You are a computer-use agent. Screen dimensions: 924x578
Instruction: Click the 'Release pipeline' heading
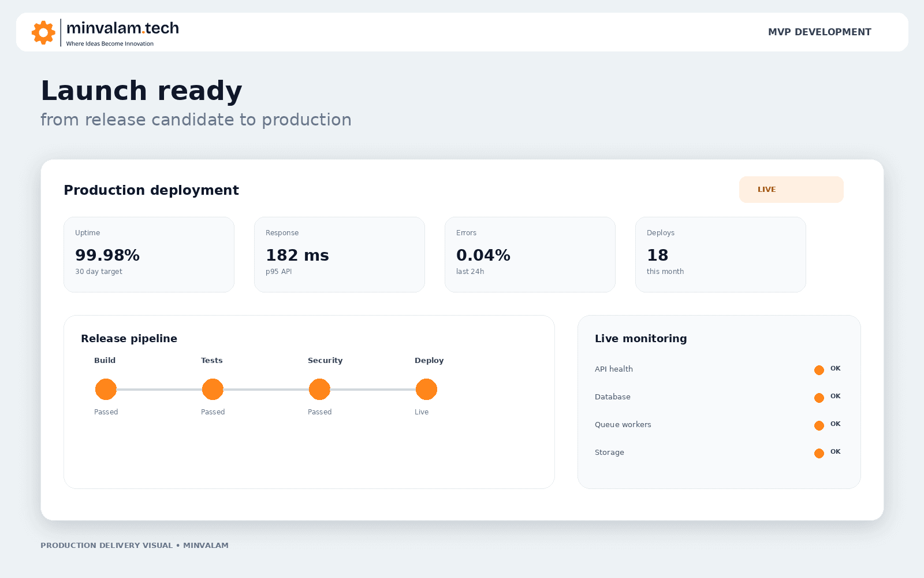pos(129,339)
